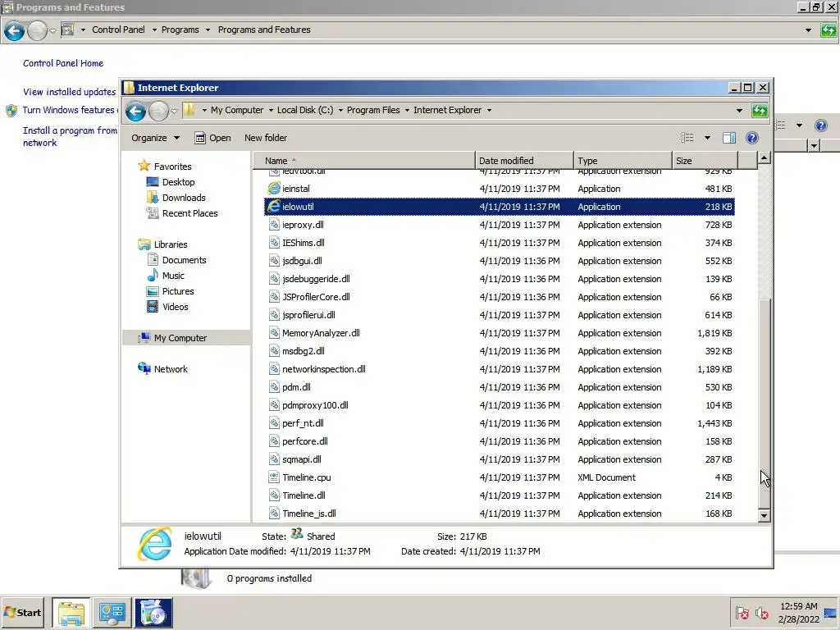Screen dimensions: 840x630
Task: Click the Videos filmstrip icon
Action: (x=153, y=307)
